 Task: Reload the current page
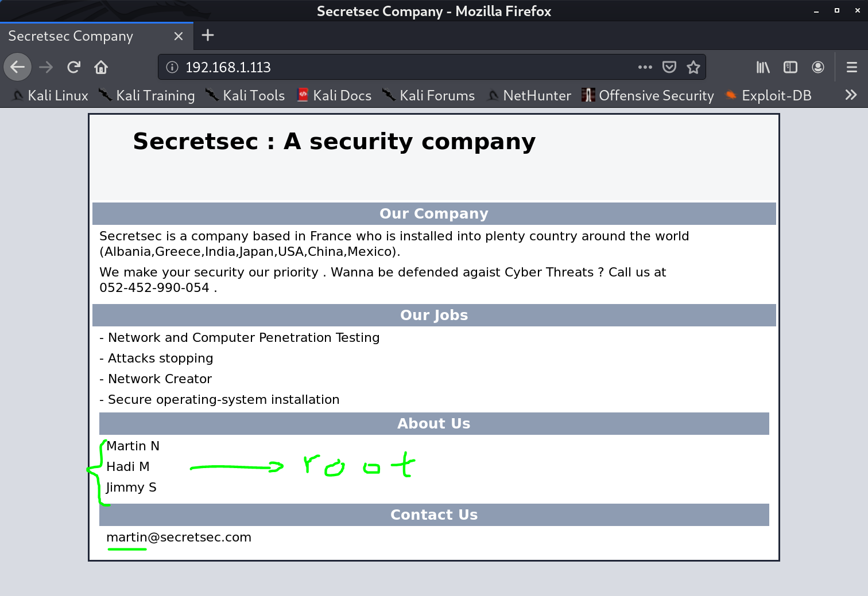pyautogui.click(x=73, y=67)
